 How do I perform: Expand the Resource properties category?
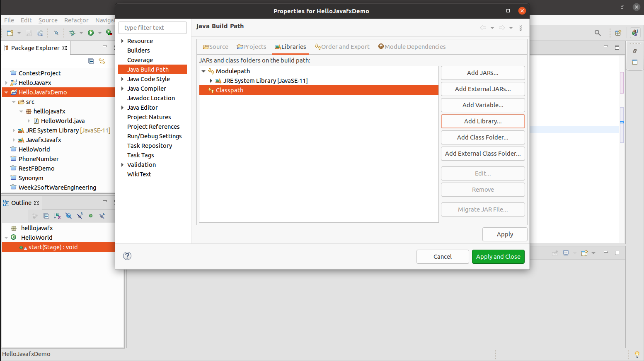pyautogui.click(x=122, y=41)
